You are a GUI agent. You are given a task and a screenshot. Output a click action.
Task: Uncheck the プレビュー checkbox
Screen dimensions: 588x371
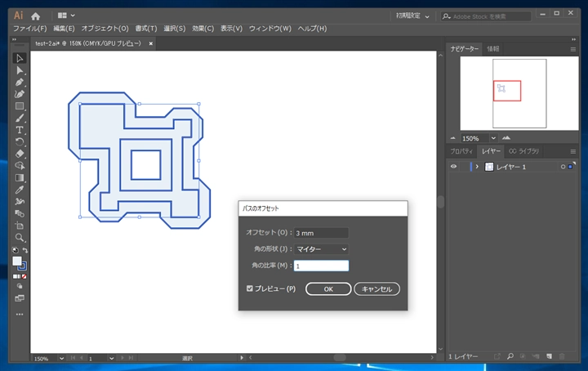[250, 288]
